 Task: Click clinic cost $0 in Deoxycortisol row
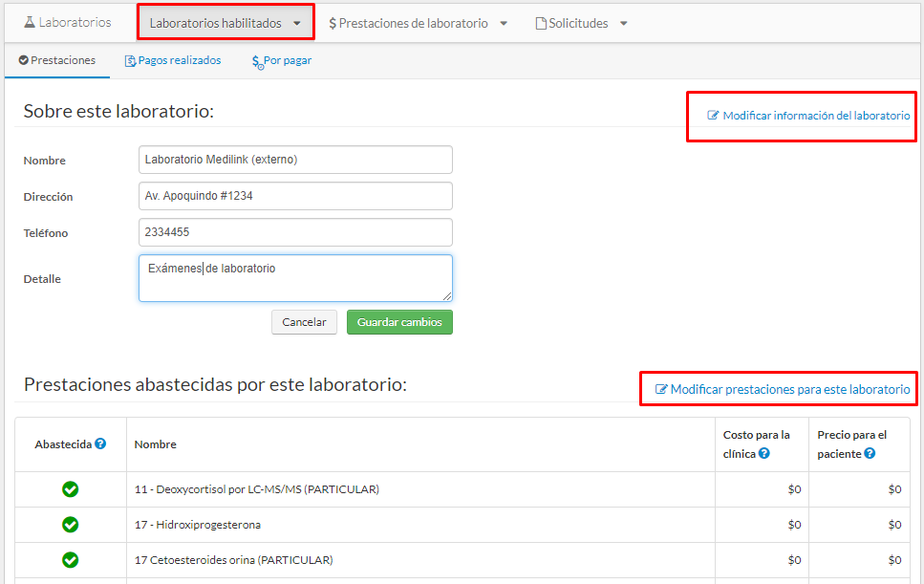[794, 489]
